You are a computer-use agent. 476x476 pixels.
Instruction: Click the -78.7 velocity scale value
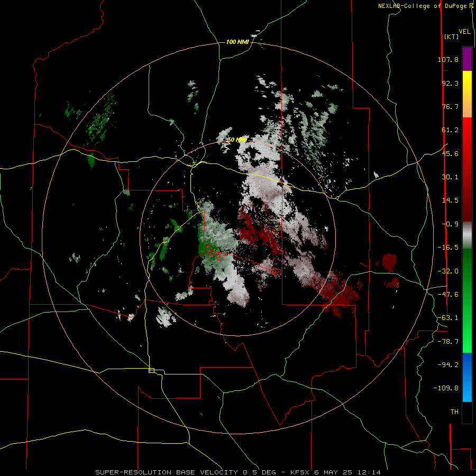pos(448,342)
